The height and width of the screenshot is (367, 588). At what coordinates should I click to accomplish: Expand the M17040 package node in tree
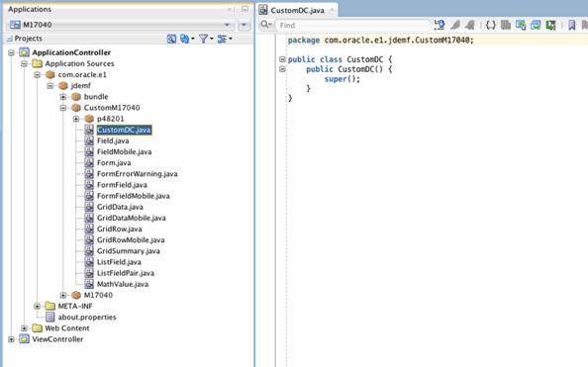tap(63, 295)
